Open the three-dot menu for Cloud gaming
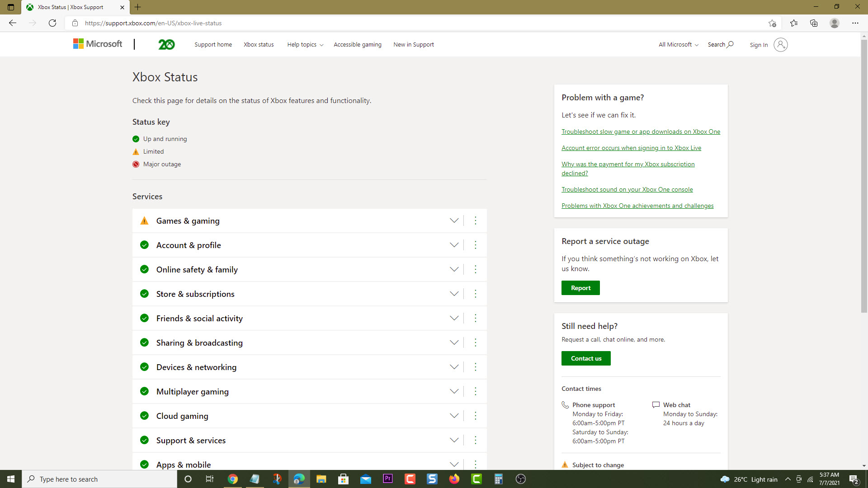This screenshot has height=488, width=868. click(x=476, y=416)
